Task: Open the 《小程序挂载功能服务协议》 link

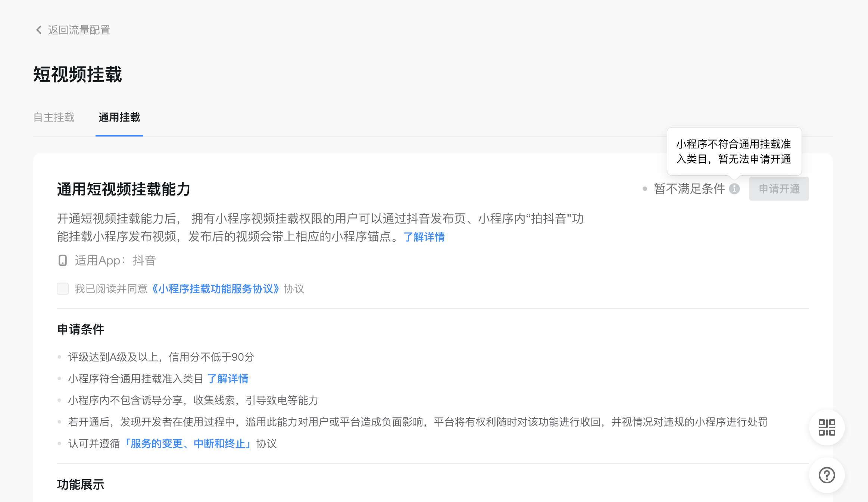Action: tap(215, 289)
